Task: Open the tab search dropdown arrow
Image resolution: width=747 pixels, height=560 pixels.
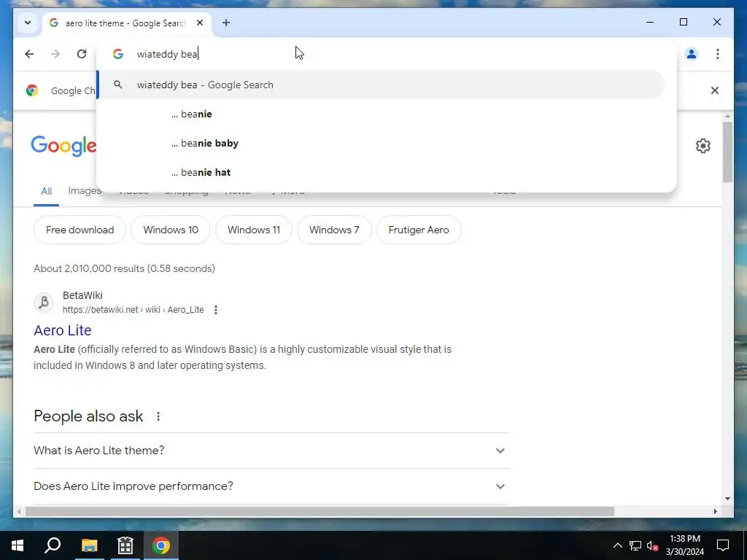Action: coord(28,23)
